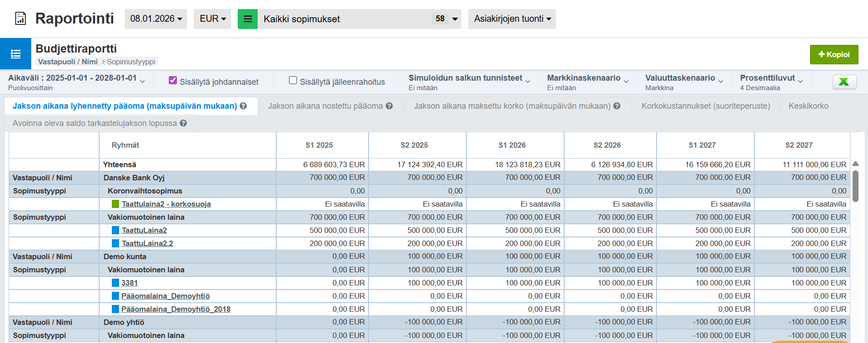Click the green hamburger contracts icon
The width and height of the screenshot is (868, 343).
click(x=248, y=19)
